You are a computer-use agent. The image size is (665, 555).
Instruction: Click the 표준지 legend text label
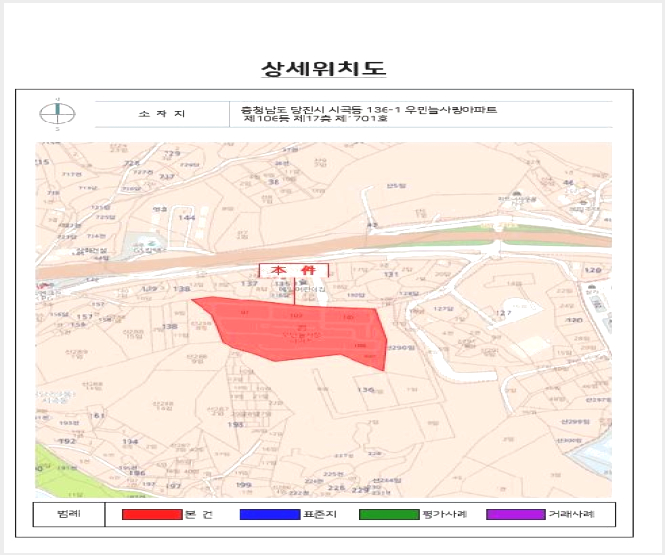pyautogui.click(x=320, y=514)
